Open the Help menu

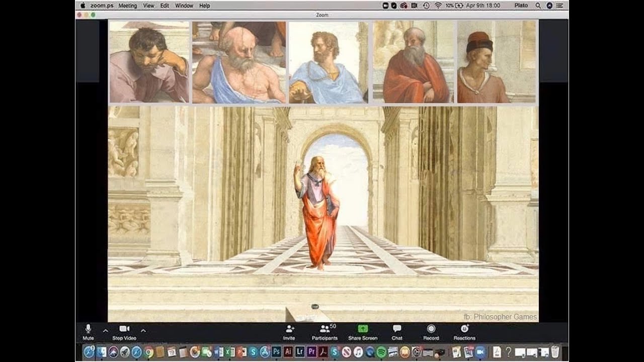pos(204,6)
